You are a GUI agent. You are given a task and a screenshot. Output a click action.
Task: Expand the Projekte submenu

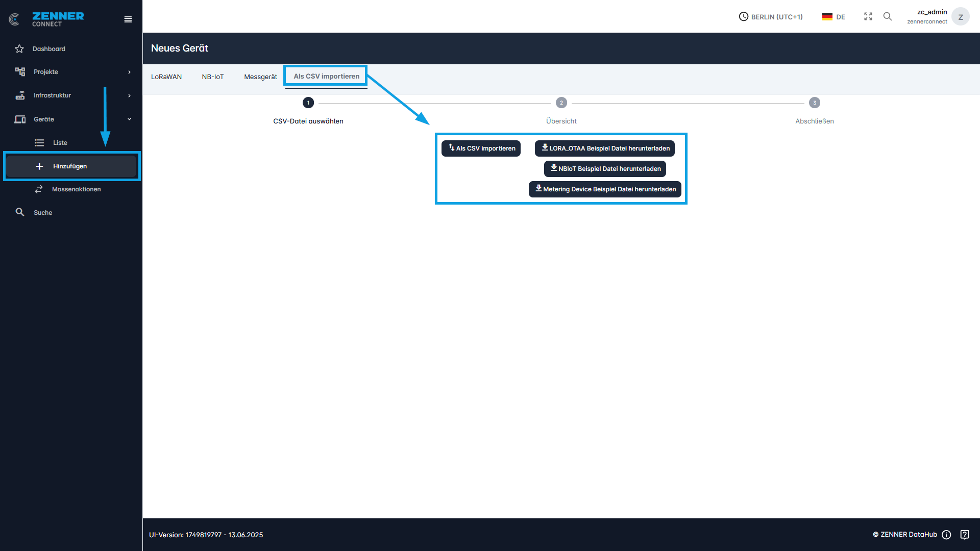(129, 72)
